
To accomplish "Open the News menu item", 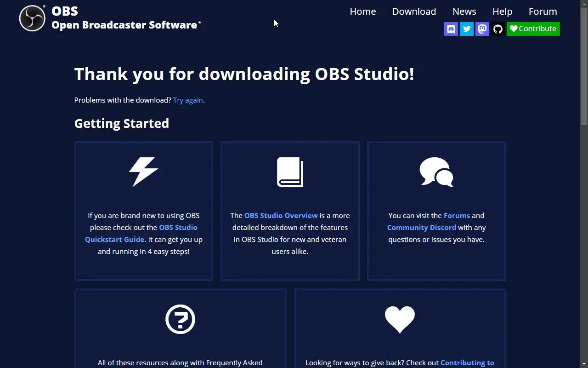I will coord(464,11).
